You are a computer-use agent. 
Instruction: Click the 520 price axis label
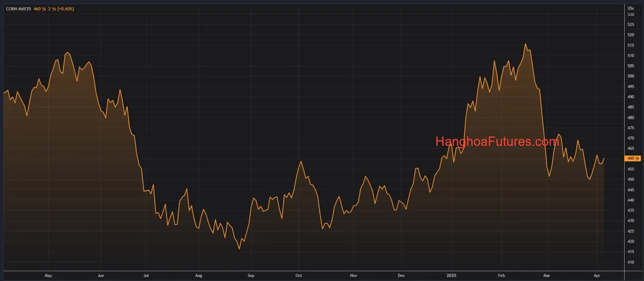coord(631,35)
